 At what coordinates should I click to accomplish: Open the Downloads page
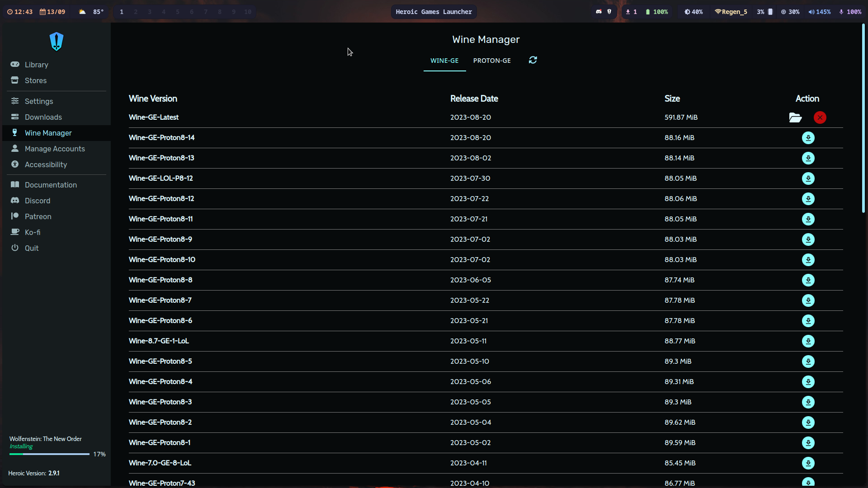coord(43,117)
